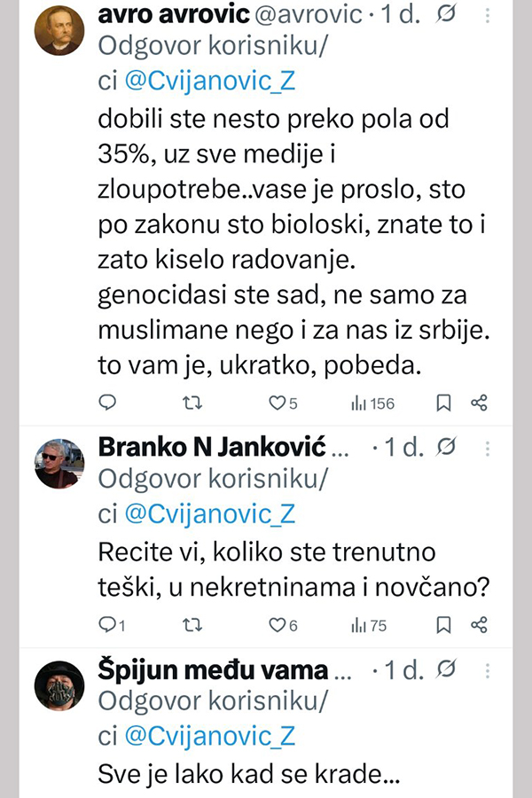Open Špijun među vama's avatar
This screenshot has height=798, width=532.
59,685
